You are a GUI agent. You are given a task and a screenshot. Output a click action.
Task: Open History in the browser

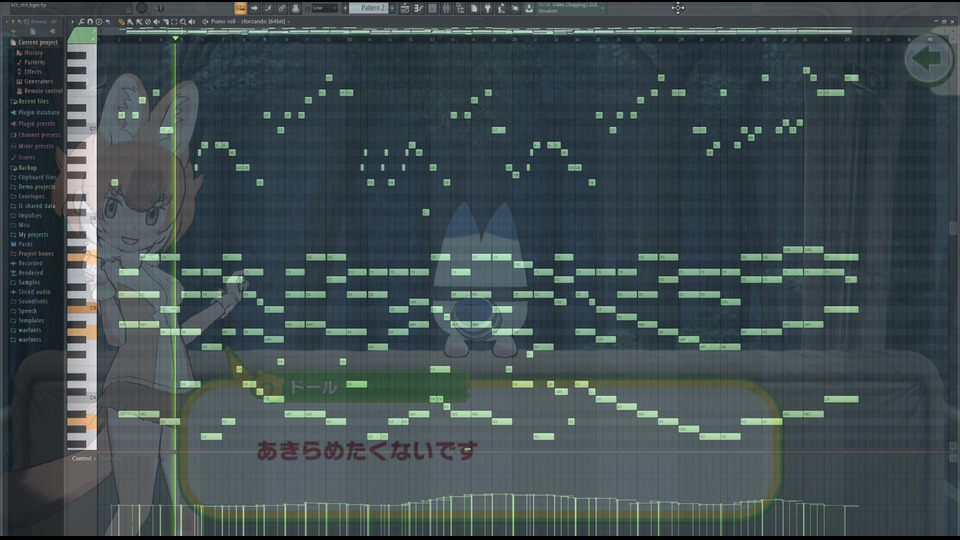click(x=30, y=53)
